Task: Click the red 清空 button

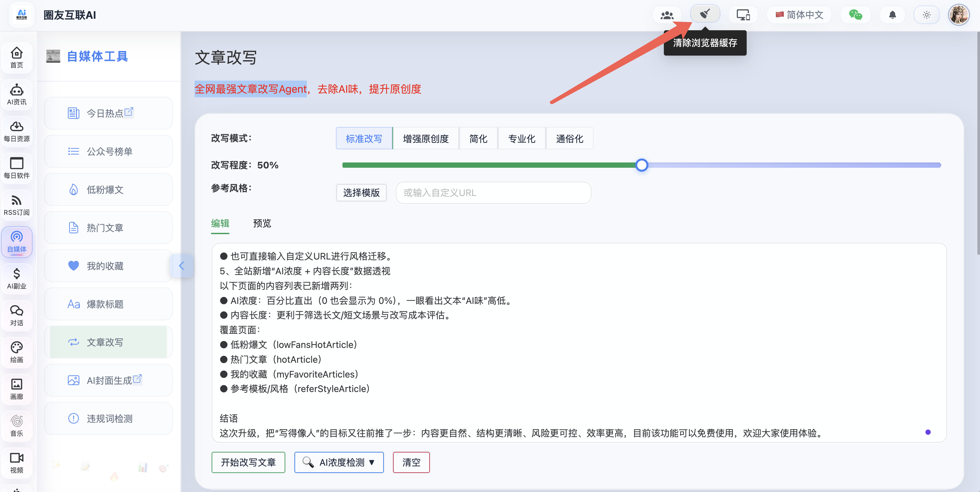Action: (x=411, y=462)
